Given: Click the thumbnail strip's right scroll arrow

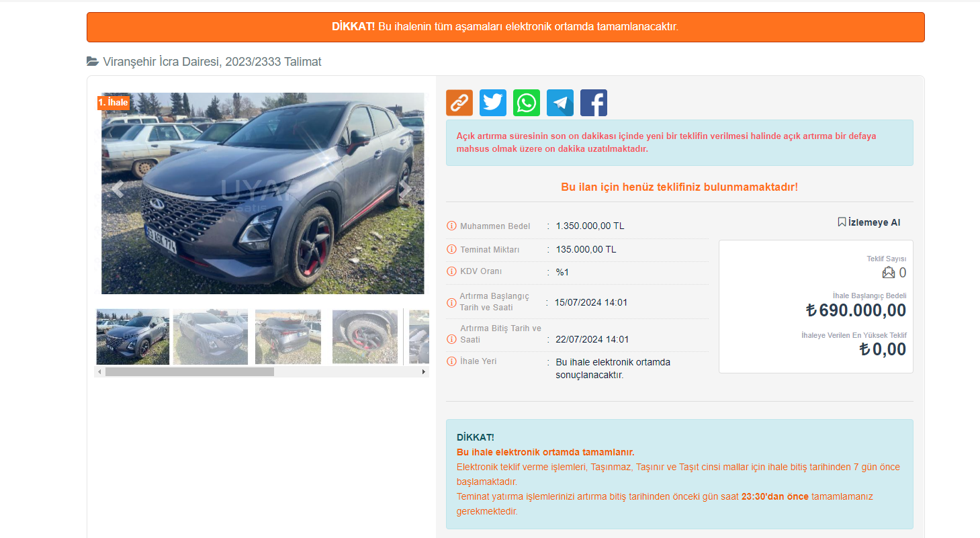Looking at the screenshot, I should [x=423, y=371].
